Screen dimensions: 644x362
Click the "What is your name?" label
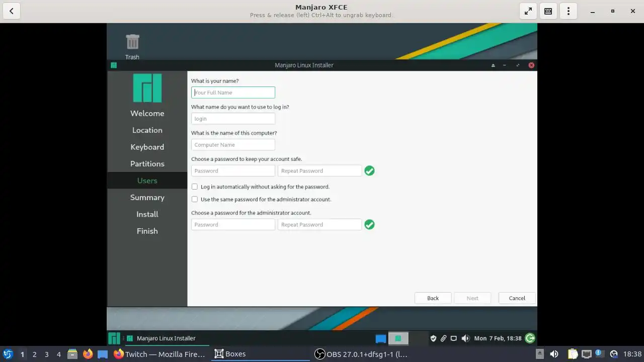pos(215,81)
